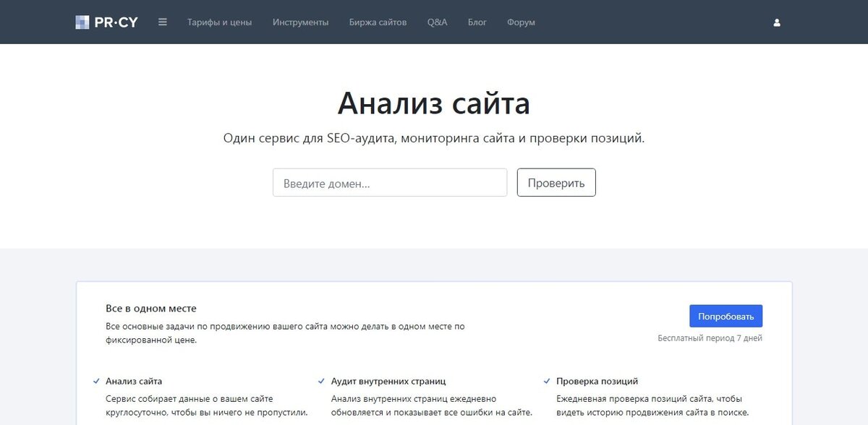Select the person icon in the header
Screen dimensions: 868x425
tap(776, 22)
